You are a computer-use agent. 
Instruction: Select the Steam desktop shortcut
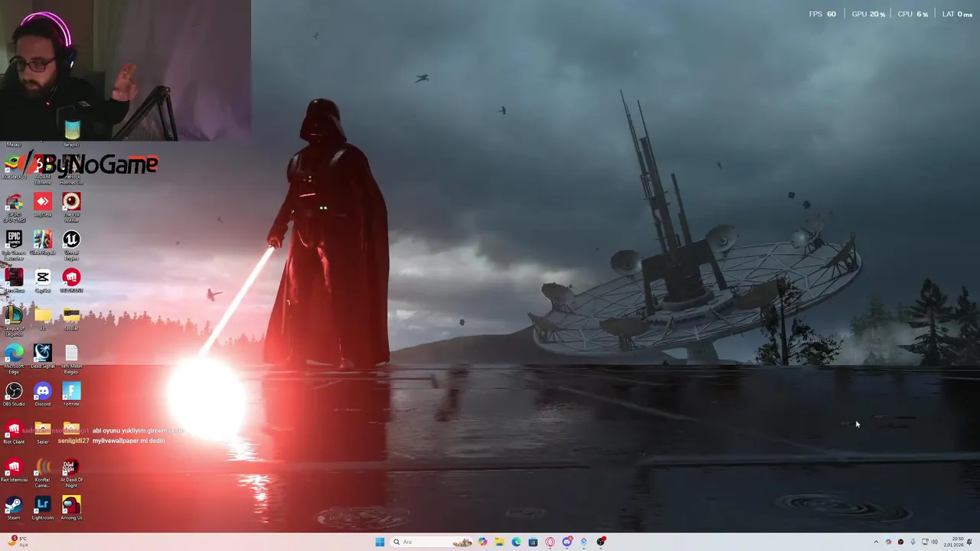pos(14,507)
